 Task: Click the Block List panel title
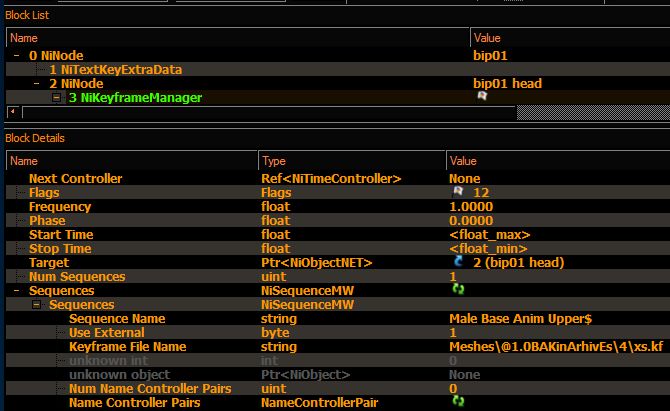pos(27,15)
